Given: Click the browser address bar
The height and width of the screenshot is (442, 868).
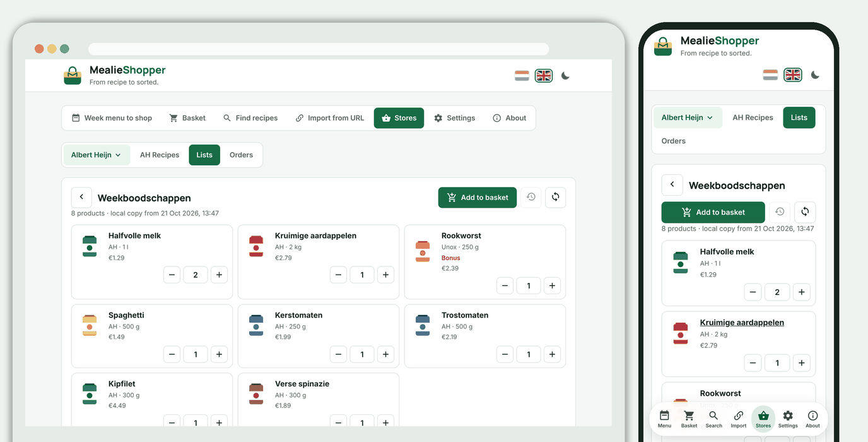Looking at the screenshot, I should [319, 49].
